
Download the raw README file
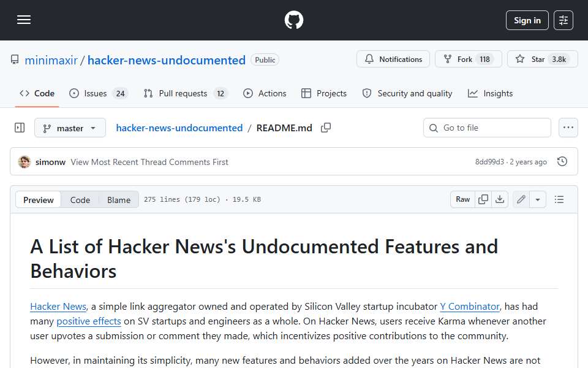[500, 199]
